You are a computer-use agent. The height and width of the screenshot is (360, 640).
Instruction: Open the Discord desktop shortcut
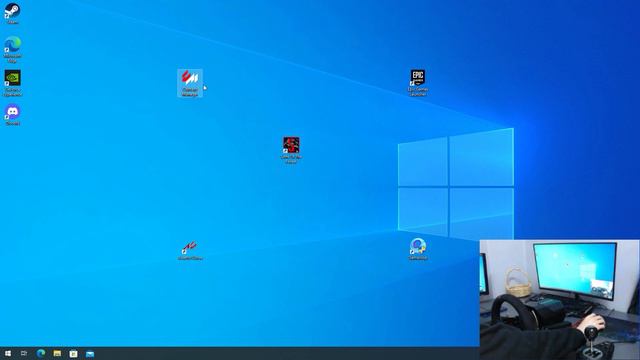pyautogui.click(x=12, y=115)
